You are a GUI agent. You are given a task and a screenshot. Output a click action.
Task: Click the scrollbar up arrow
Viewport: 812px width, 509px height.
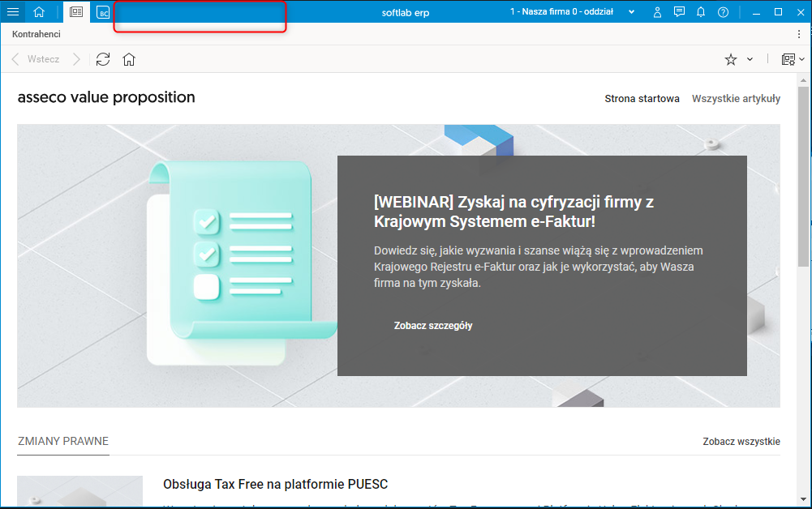click(803, 80)
